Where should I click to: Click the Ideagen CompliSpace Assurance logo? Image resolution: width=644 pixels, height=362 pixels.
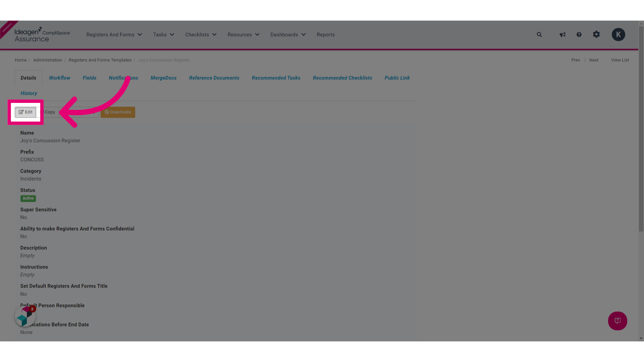click(x=42, y=35)
